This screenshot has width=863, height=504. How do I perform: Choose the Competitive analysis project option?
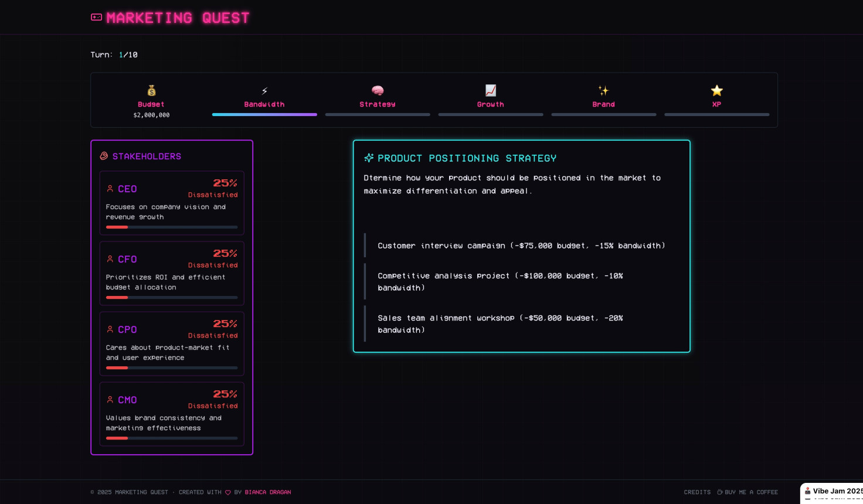(500, 282)
